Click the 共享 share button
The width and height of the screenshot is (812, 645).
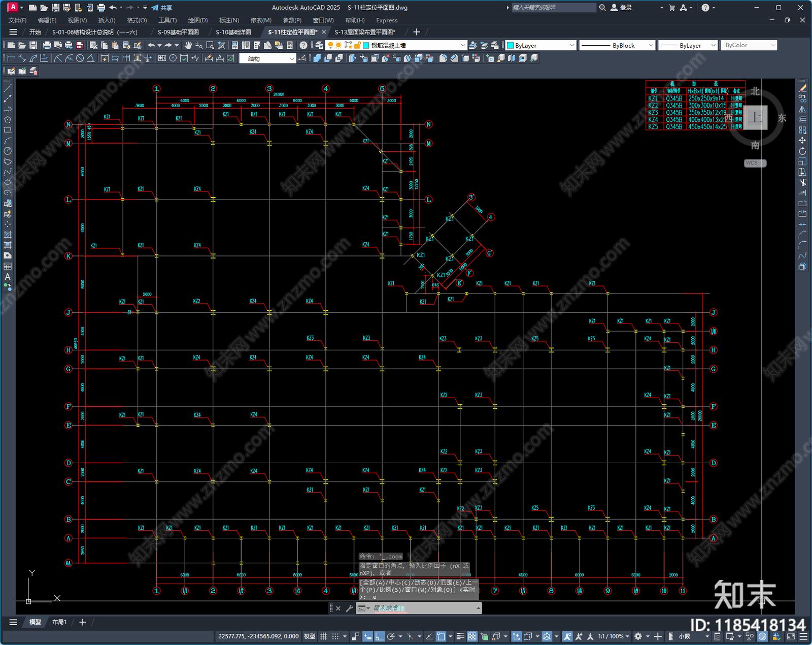[162, 8]
